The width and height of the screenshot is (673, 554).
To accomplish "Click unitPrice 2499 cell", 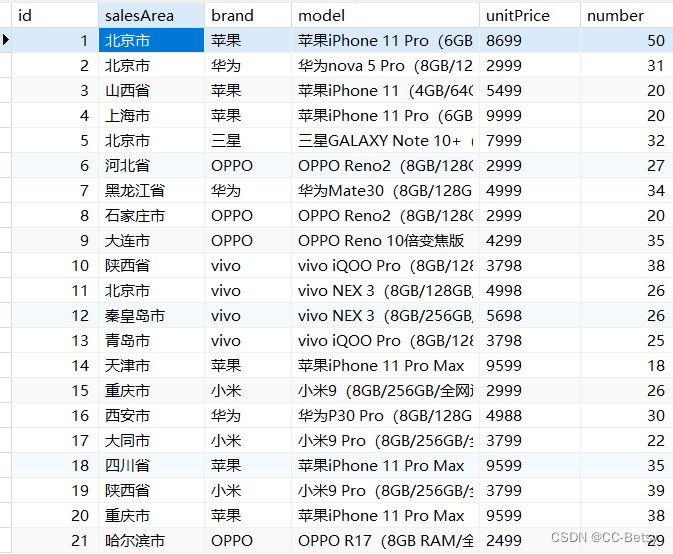I will (530, 540).
